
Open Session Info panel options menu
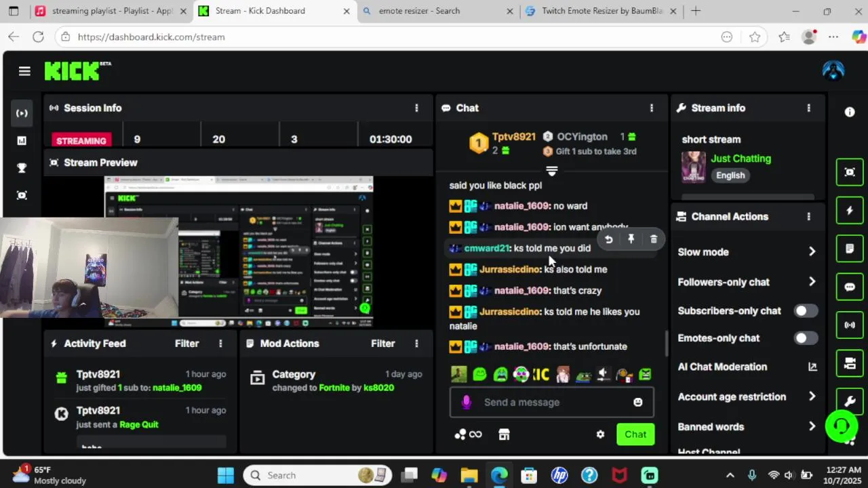click(x=416, y=108)
